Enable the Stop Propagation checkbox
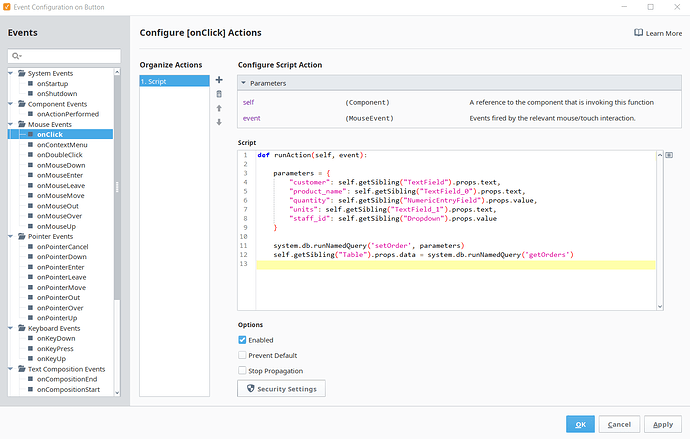 [242, 370]
